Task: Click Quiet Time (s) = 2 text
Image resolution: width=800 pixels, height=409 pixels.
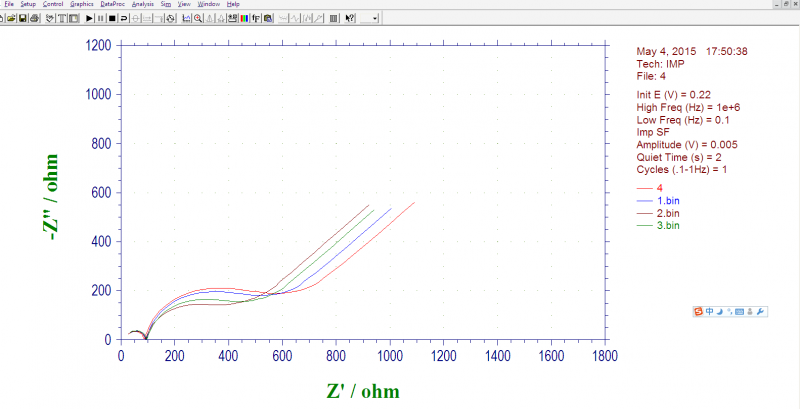Action: tap(679, 158)
